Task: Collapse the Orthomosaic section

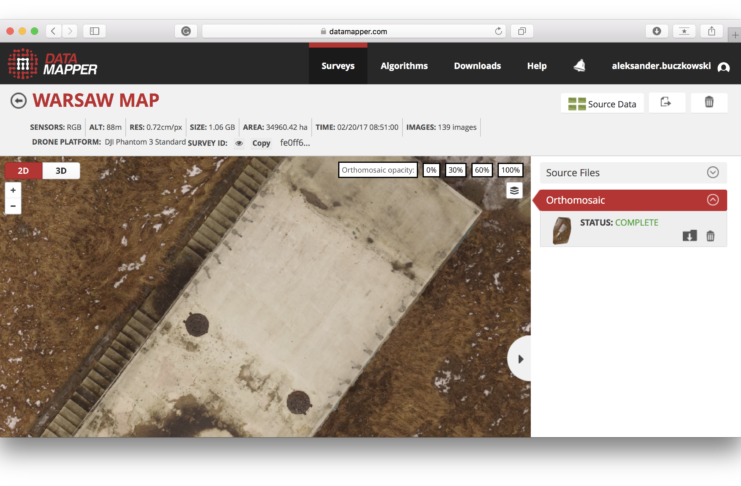Action: click(x=712, y=200)
